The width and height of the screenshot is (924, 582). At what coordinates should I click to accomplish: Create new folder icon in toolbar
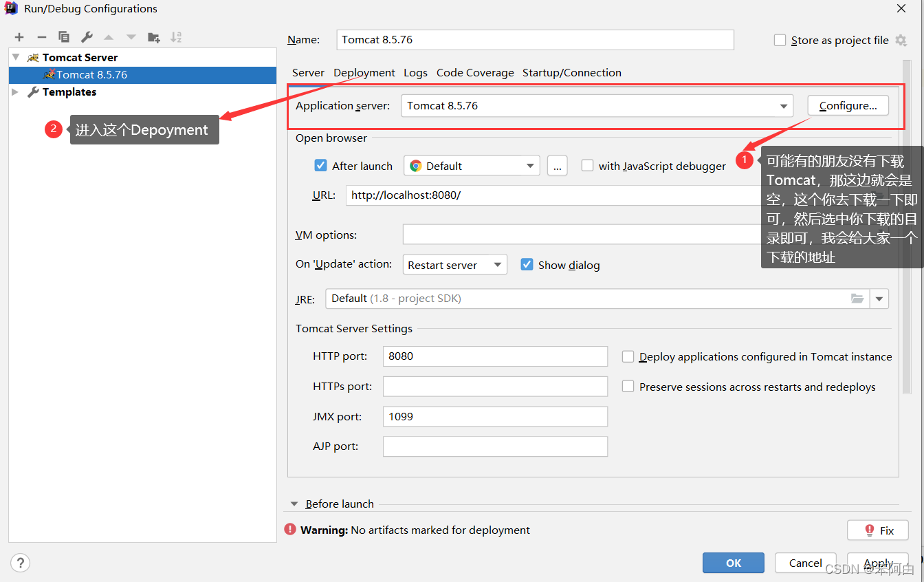[x=154, y=37]
